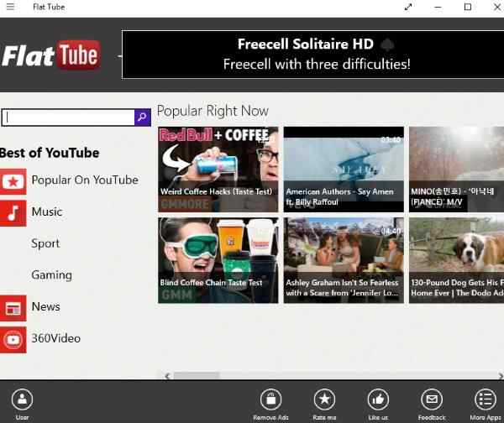Select Popular On YouTube category
The height and width of the screenshot is (423, 504).
point(85,180)
